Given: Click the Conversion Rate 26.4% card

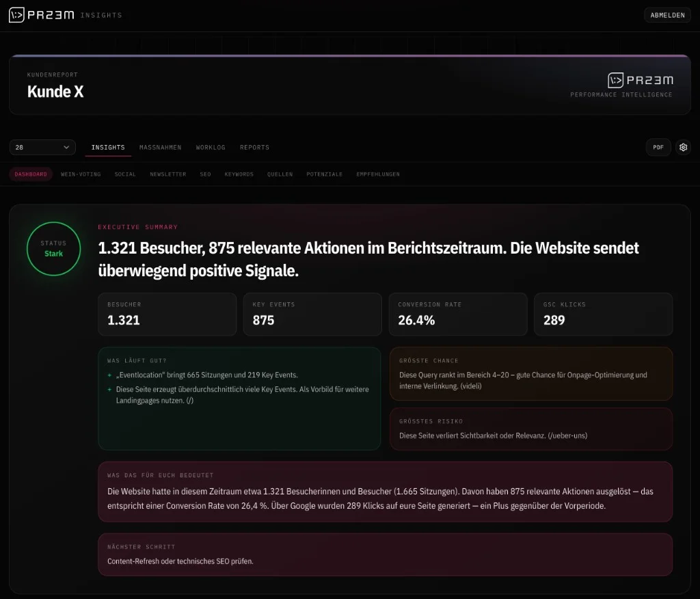Looking at the screenshot, I should click(458, 314).
